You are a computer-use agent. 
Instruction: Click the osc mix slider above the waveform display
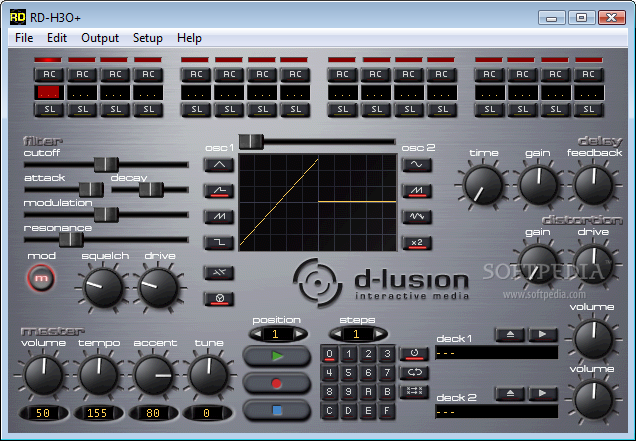tap(251, 142)
